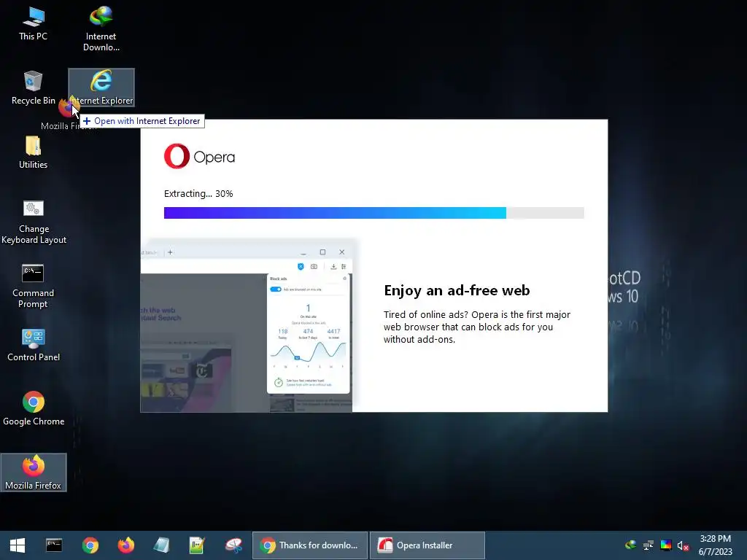
Task: Select the Recycle Bin icon
Action: coord(34,87)
